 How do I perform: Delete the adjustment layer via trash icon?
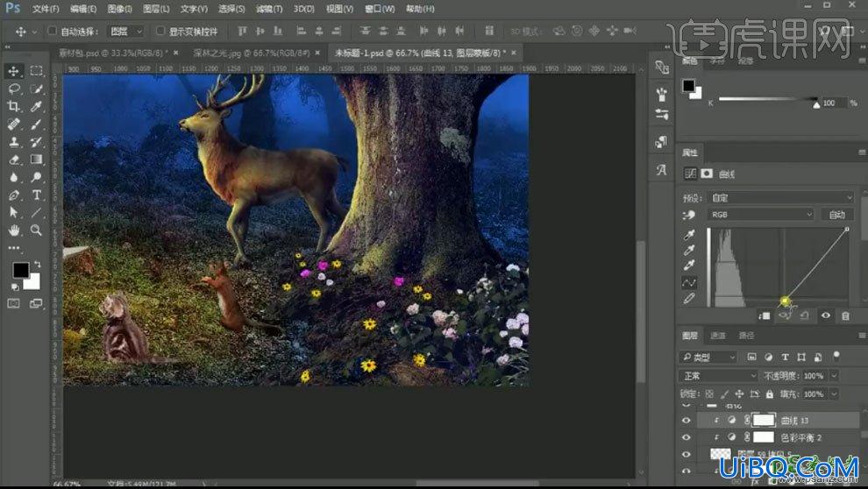[x=845, y=315]
